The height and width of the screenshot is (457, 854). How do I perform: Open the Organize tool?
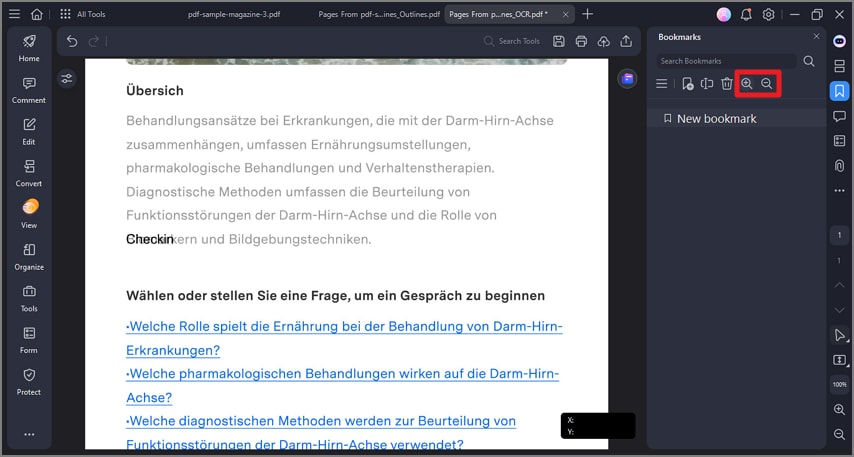tap(29, 257)
